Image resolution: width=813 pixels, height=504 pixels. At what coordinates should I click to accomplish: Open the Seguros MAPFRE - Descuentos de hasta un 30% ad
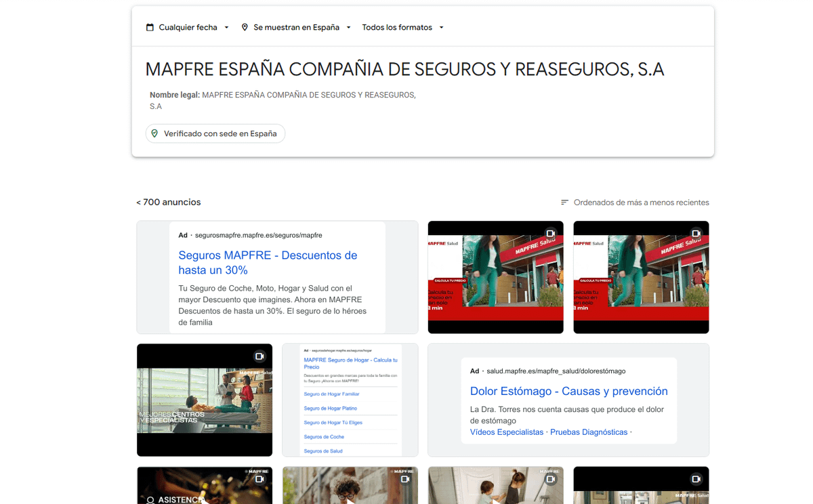pyautogui.click(x=268, y=262)
